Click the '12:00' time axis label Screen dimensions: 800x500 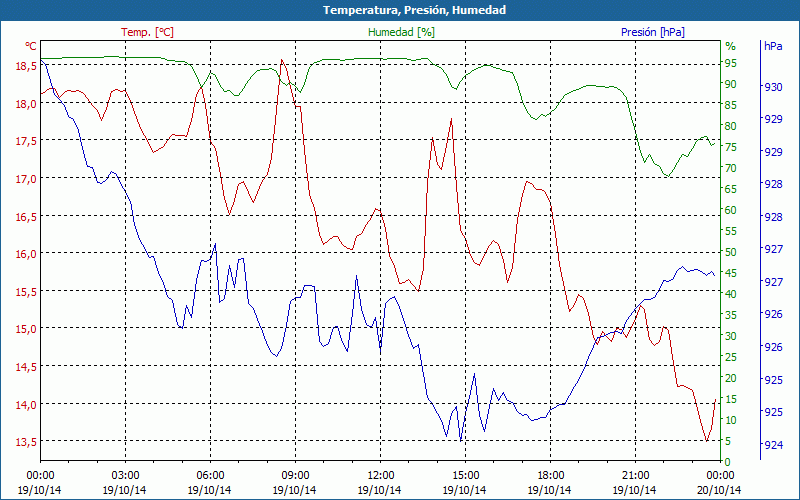point(380,476)
